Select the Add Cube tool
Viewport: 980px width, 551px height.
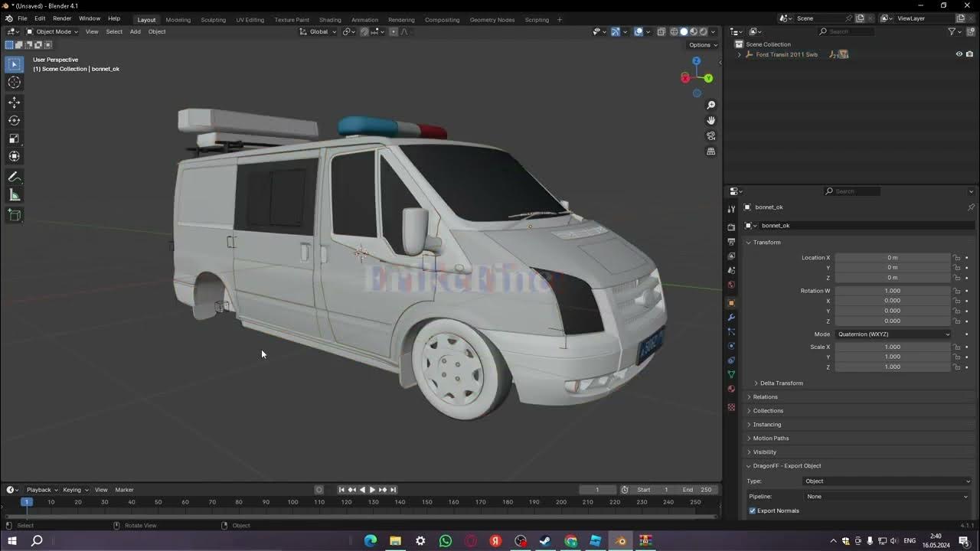click(15, 215)
